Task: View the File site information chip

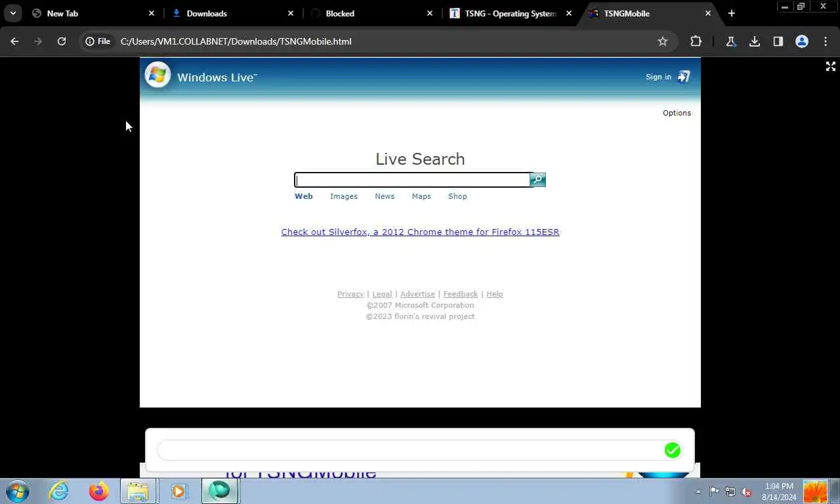Action: tap(98, 41)
